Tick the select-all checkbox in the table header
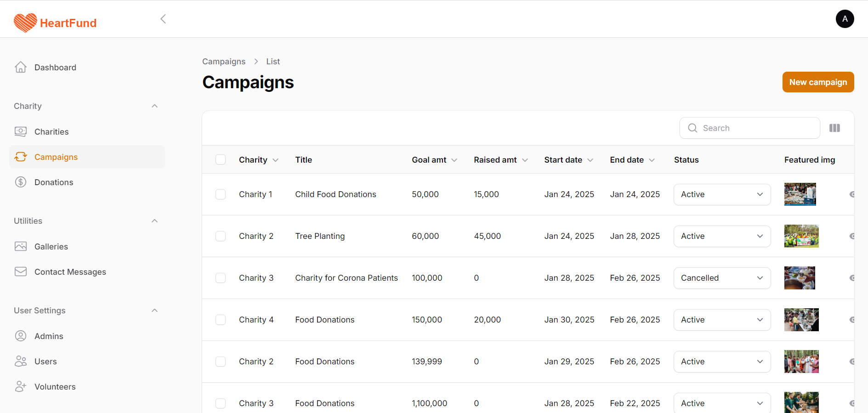Image resolution: width=868 pixels, height=413 pixels. point(221,160)
